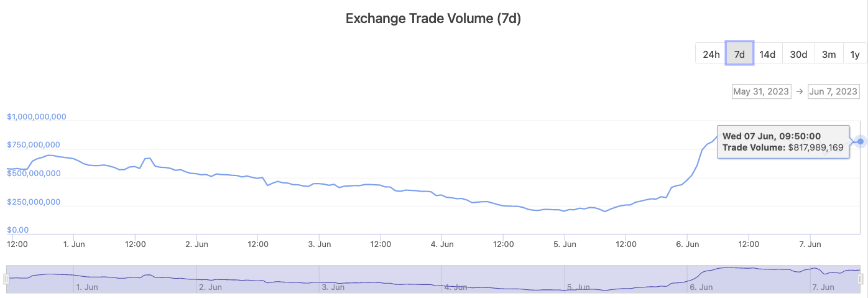Click the arrow between the date fields

tap(799, 91)
